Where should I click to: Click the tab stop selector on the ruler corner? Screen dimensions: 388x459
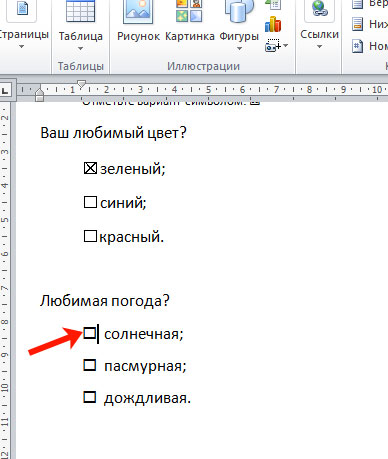(x=6, y=90)
